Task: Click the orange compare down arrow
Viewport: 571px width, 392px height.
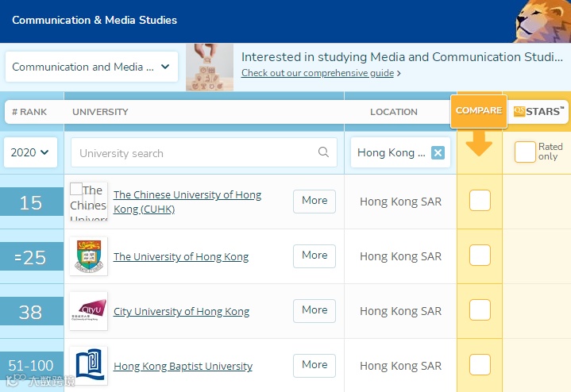Action: pyautogui.click(x=479, y=144)
